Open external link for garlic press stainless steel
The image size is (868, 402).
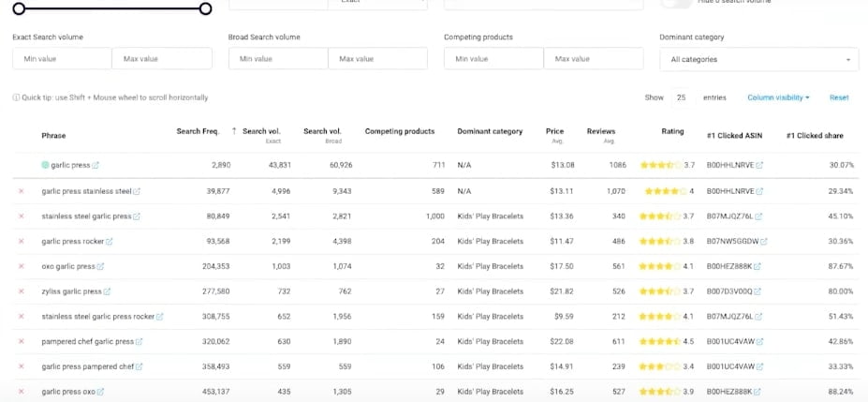[x=137, y=191]
